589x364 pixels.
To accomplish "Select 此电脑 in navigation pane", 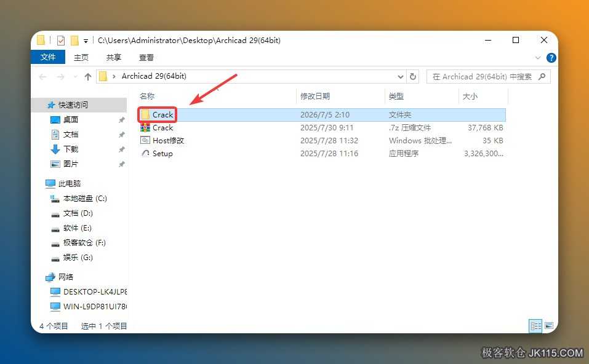I will pyautogui.click(x=70, y=183).
